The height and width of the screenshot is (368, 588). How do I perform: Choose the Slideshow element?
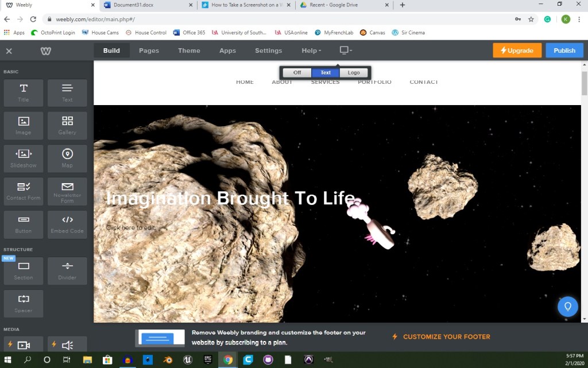point(24,158)
